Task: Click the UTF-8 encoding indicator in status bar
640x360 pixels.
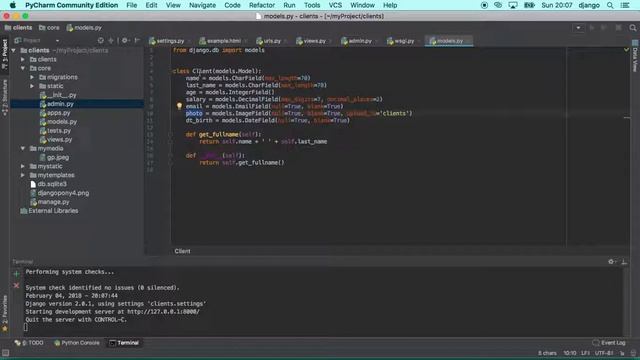Action: (604, 353)
